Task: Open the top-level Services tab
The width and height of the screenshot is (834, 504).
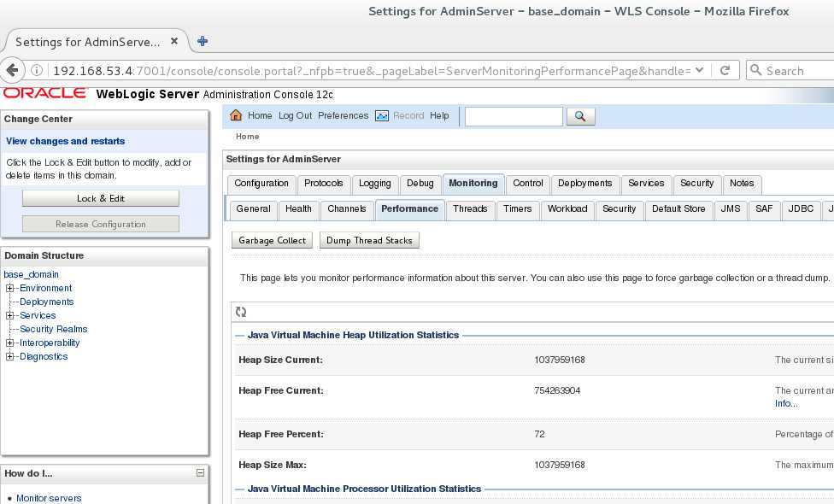Action: pyautogui.click(x=646, y=184)
